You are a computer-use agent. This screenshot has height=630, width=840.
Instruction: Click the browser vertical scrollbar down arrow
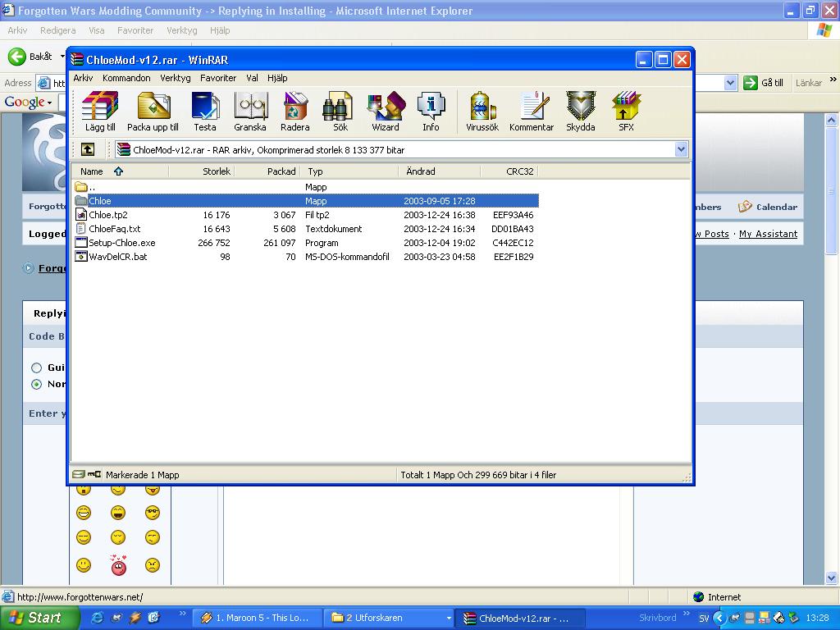[x=831, y=577]
